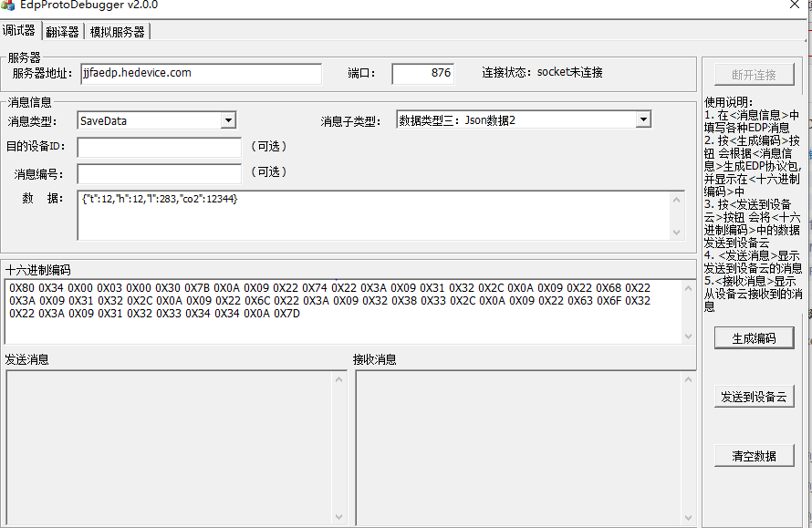Viewport: 812px width, 528px height.
Task: Click up arrow of 接收消息 scrollbar
Action: click(x=688, y=380)
